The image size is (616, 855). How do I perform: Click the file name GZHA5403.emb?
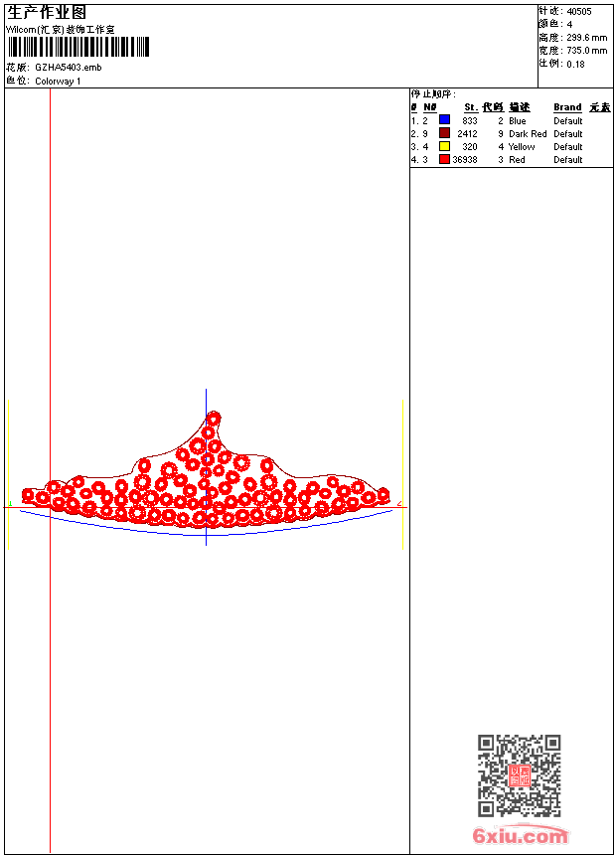point(69,68)
